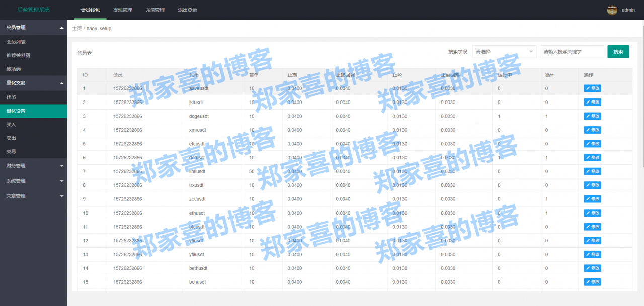
Task: Click 修改 for the bchusdt row
Action: [592, 282]
